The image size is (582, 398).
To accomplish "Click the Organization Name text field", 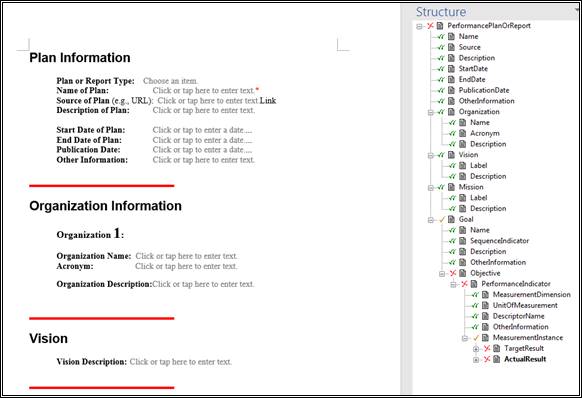I will [x=186, y=256].
